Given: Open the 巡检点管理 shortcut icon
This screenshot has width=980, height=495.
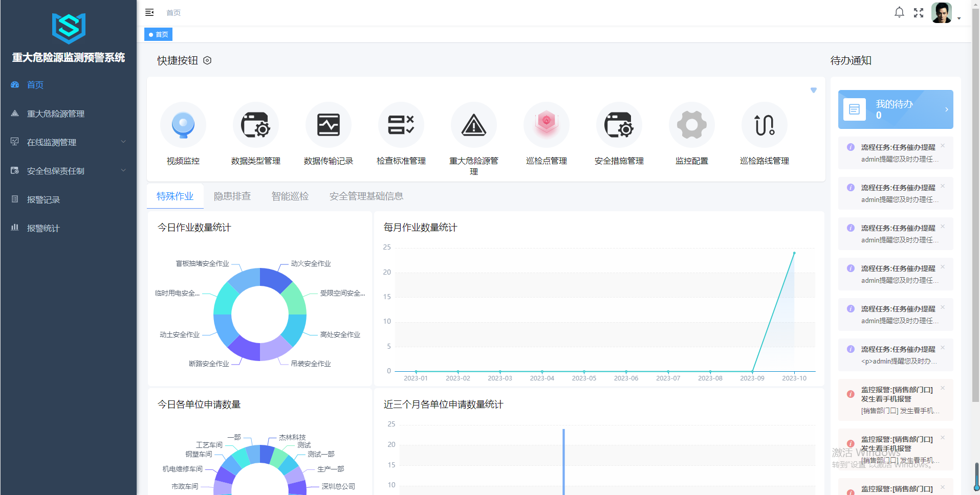Looking at the screenshot, I should tap(547, 125).
